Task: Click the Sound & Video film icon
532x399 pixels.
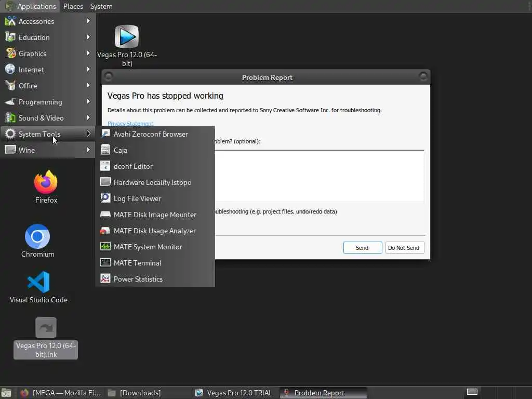Action: [x=10, y=118]
